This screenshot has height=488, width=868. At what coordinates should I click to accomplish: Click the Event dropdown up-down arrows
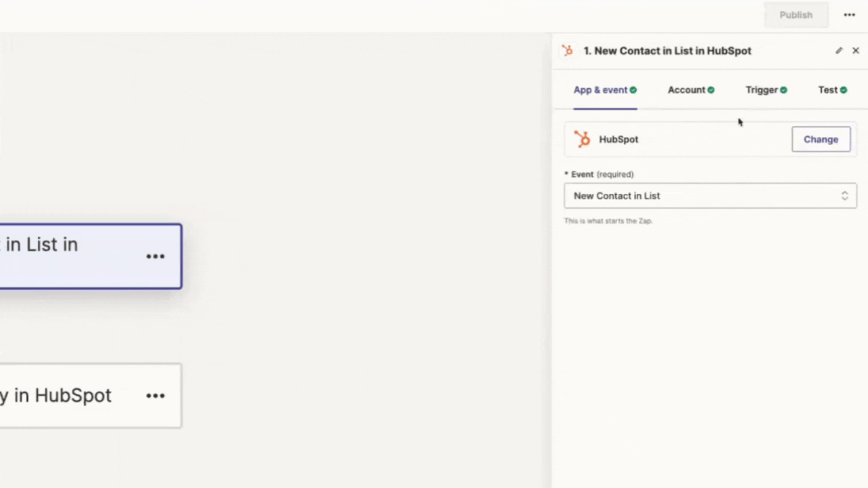pos(844,196)
